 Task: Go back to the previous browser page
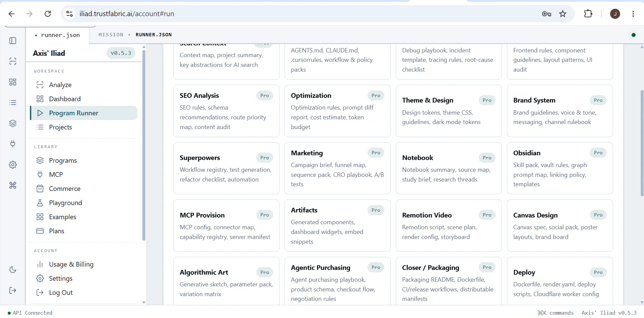tap(11, 14)
